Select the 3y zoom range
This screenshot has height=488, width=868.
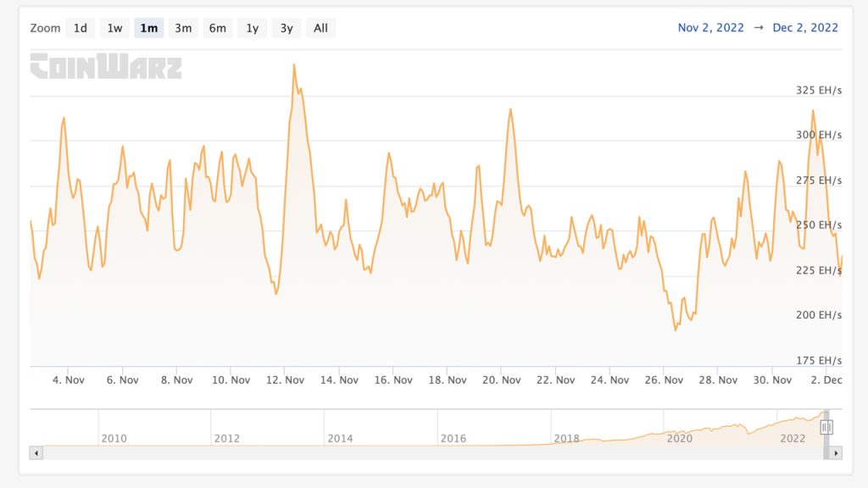pyautogui.click(x=286, y=27)
